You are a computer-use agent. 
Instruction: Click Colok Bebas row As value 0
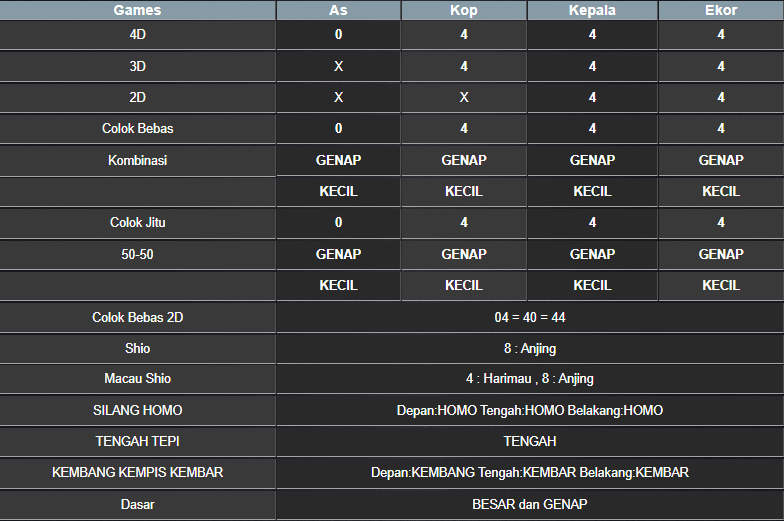tap(338, 128)
